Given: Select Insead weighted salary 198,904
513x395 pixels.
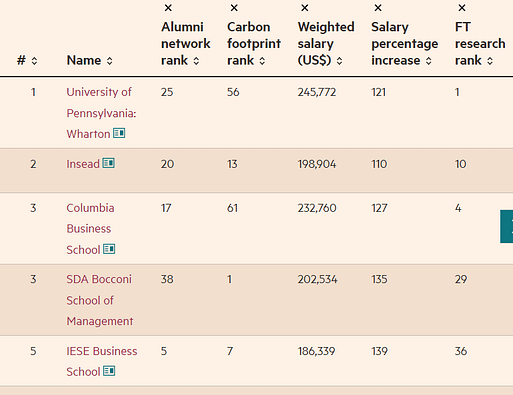Looking at the screenshot, I should [317, 164].
